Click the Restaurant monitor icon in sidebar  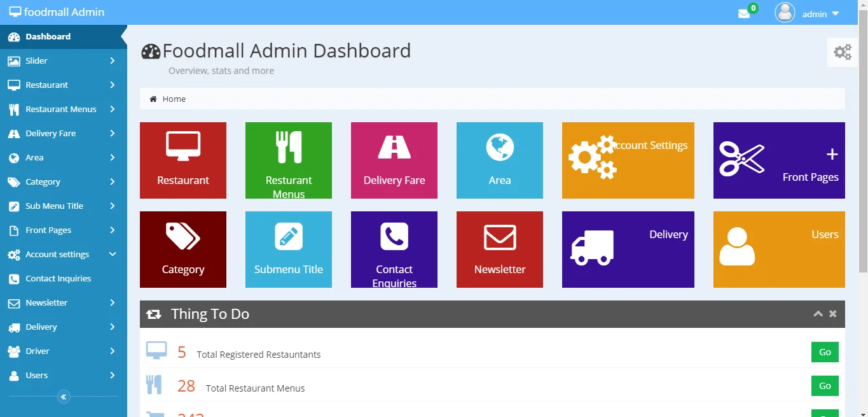[x=14, y=85]
